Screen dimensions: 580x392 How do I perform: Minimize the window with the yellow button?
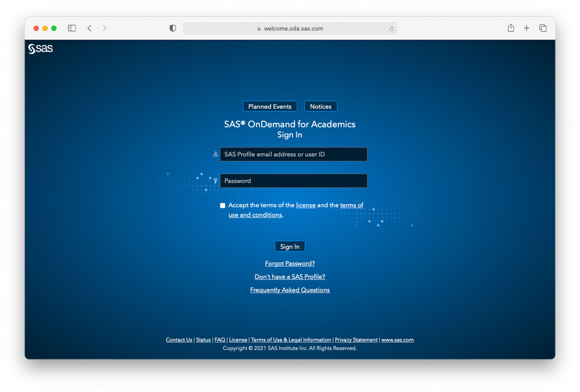pyautogui.click(x=45, y=28)
